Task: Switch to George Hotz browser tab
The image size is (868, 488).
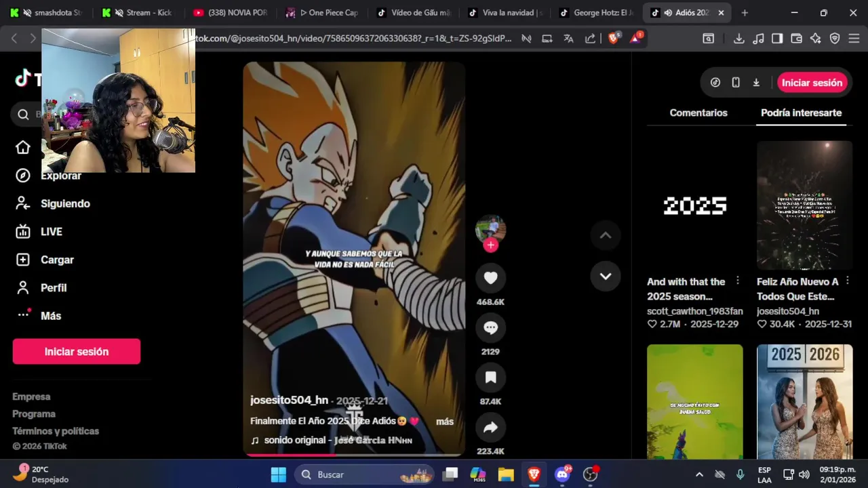Action: coord(597,13)
